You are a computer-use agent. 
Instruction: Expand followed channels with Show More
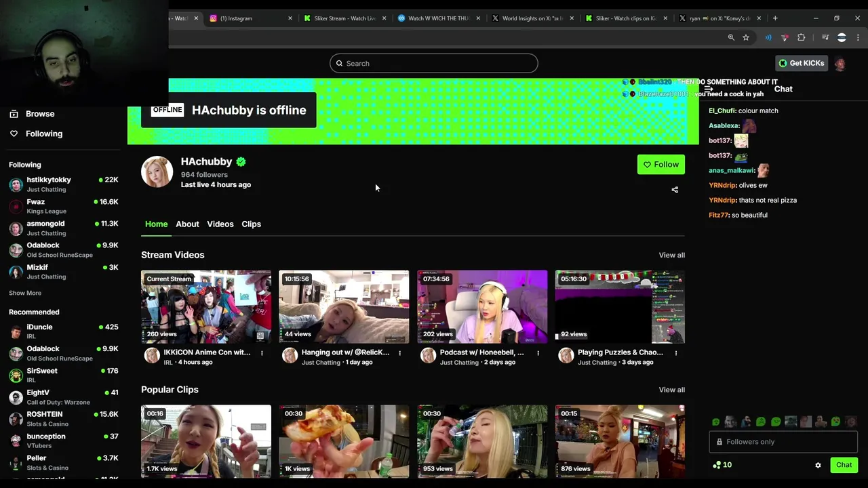25,293
